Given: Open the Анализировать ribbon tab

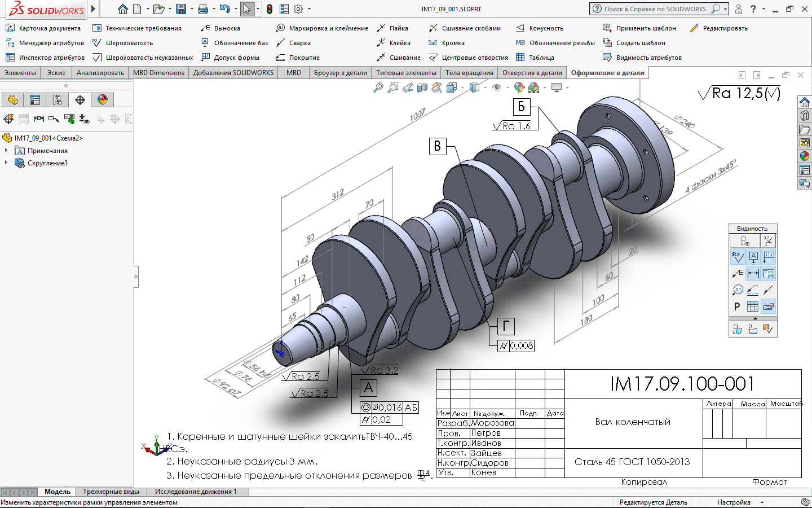Looking at the screenshot, I should point(100,73).
